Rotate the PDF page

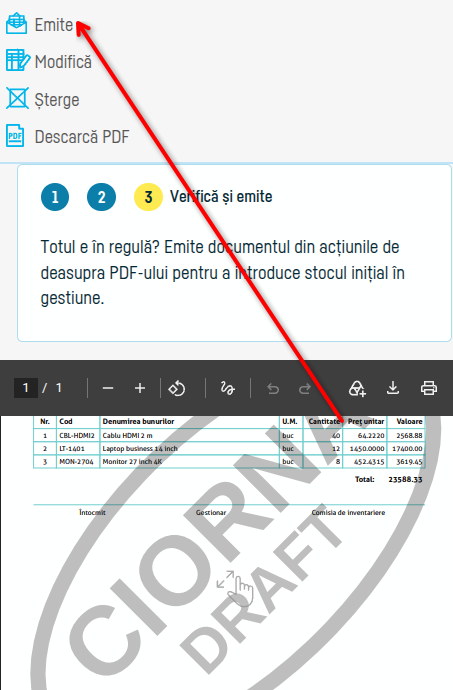click(x=177, y=388)
